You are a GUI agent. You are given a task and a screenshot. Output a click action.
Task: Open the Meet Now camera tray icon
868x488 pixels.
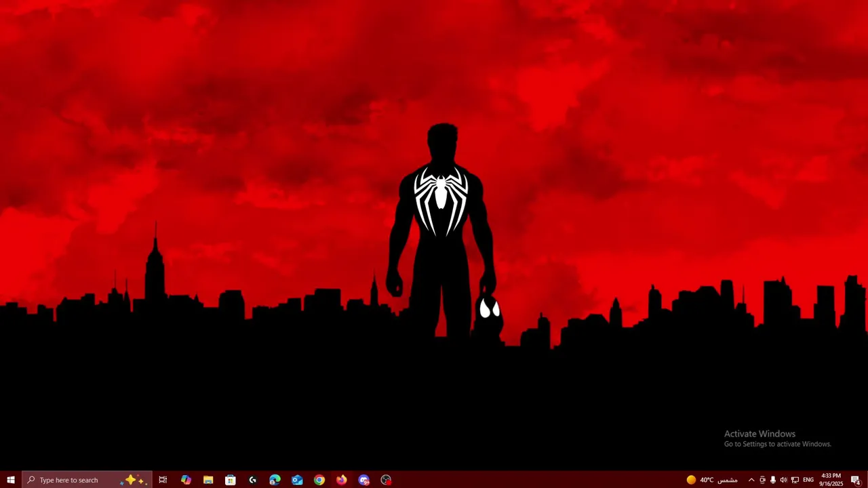[x=762, y=480]
